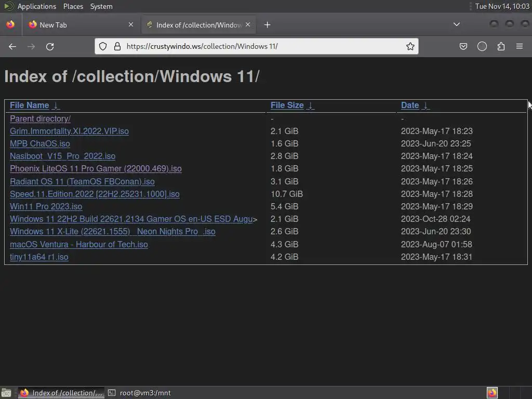Go back with the browser back arrow
Screen dimensions: 532x399
tap(12, 46)
